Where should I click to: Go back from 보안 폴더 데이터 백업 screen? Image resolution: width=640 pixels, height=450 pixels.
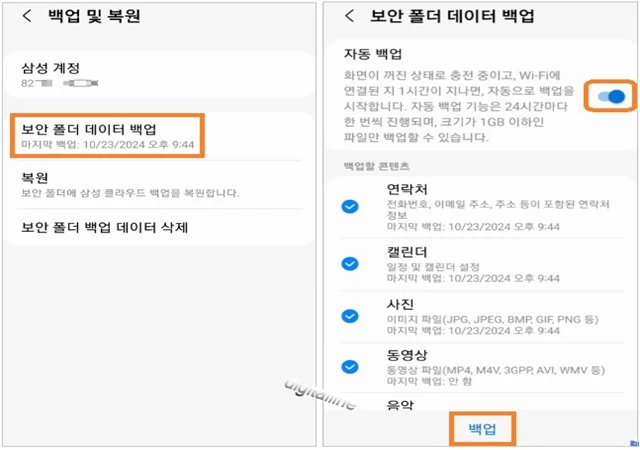click(349, 16)
